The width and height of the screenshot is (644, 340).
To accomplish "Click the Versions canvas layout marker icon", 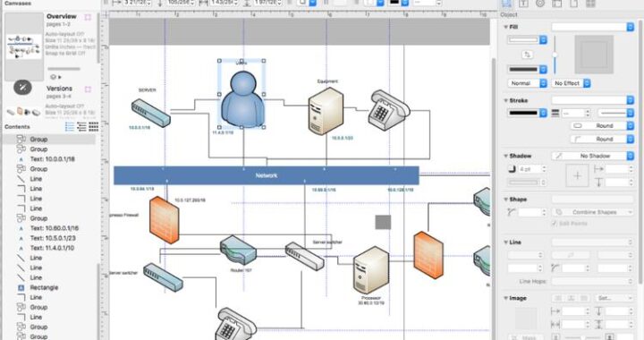I will click(x=88, y=89).
